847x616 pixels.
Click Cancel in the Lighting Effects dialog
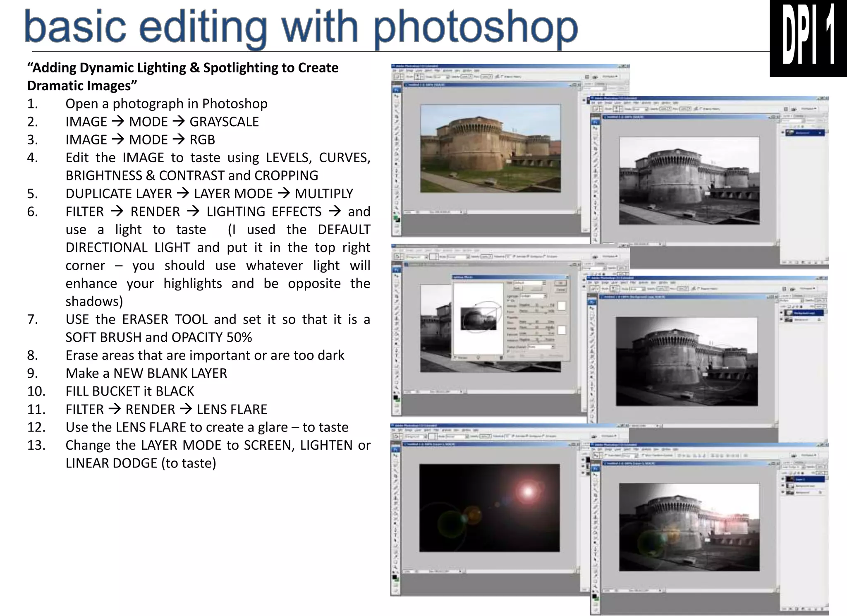(x=561, y=290)
